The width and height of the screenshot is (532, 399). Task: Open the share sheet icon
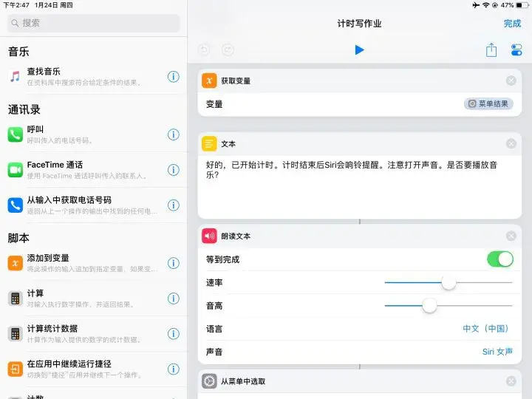click(491, 50)
